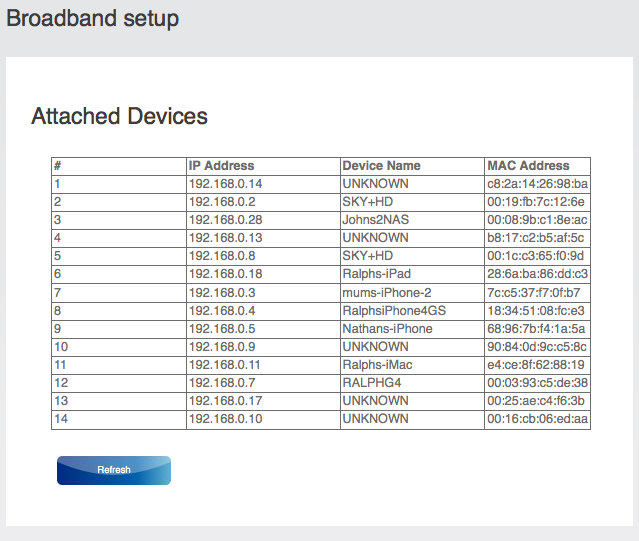
Task: Select RalphsiPhone4GS in the table
Action: click(394, 310)
